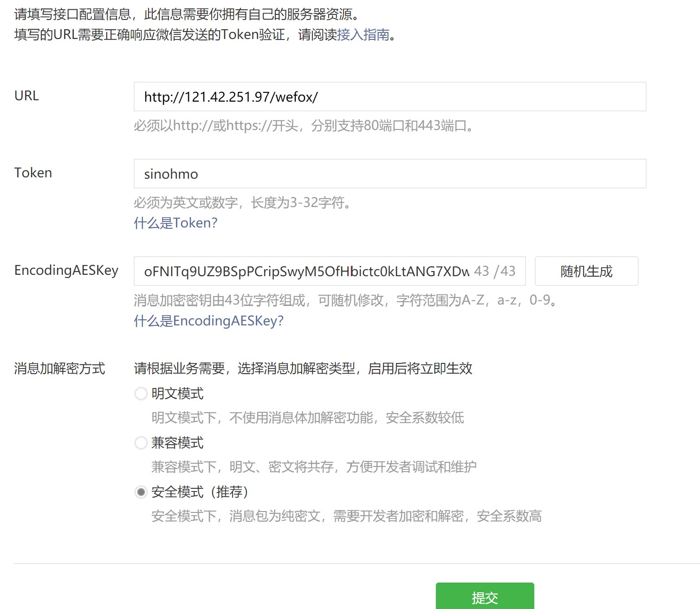Click the 43 /43 character counter

tap(495, 271)
